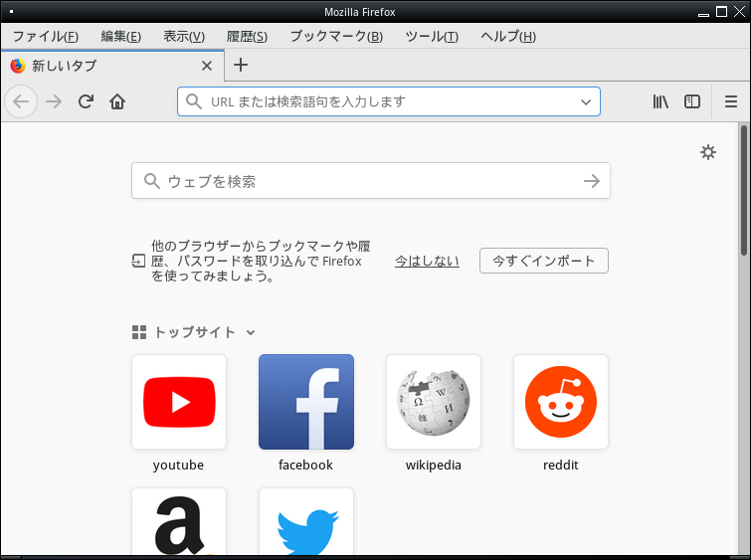The height and width of the screenshot is (560, 751).
Task: Open the youtube top site tile
Action: click(x=179, y=402)
